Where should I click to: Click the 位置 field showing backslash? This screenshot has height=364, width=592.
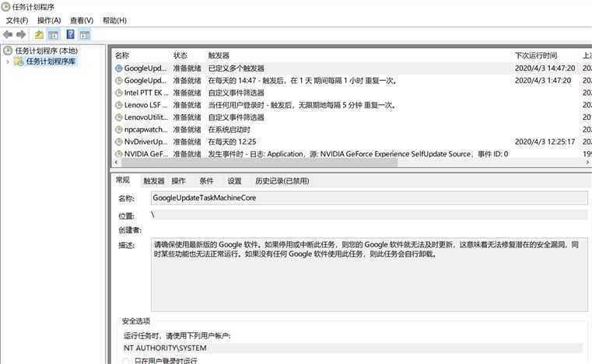pos(370,215)
